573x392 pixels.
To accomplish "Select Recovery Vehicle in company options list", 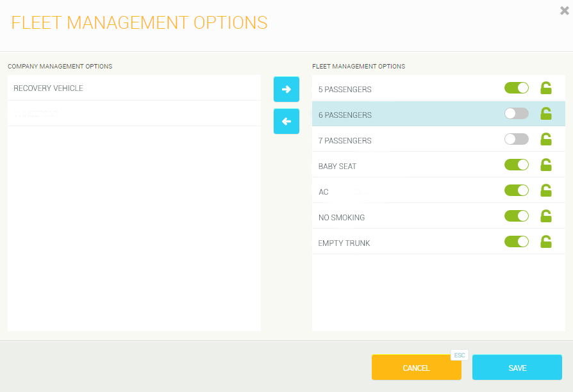I will [134, 88].
